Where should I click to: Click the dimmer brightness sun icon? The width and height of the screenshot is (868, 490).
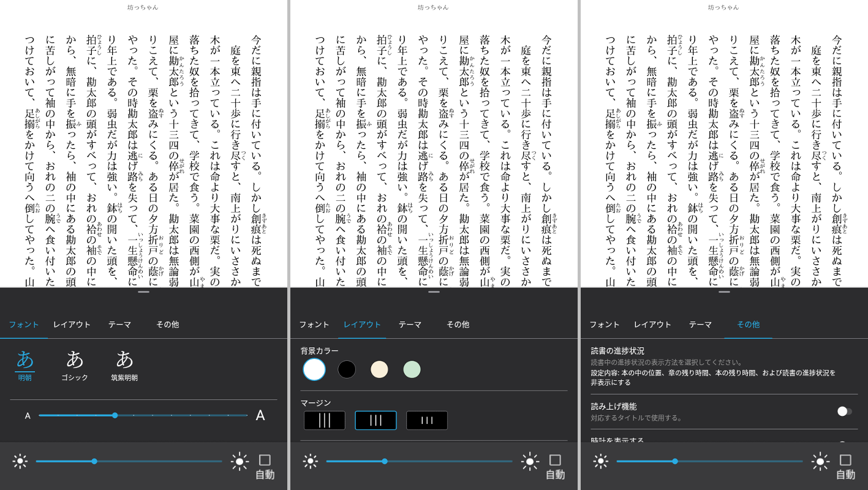point(20,461)
